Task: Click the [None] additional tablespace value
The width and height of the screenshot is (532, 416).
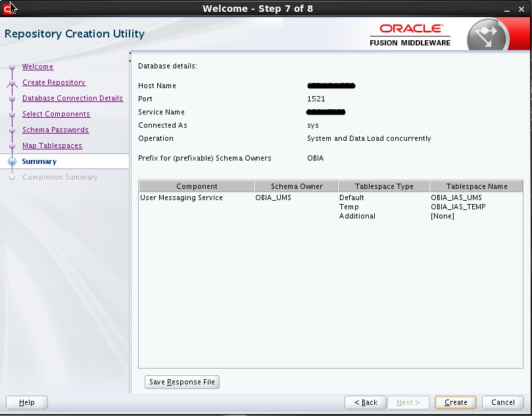Action: coord(443,216)
